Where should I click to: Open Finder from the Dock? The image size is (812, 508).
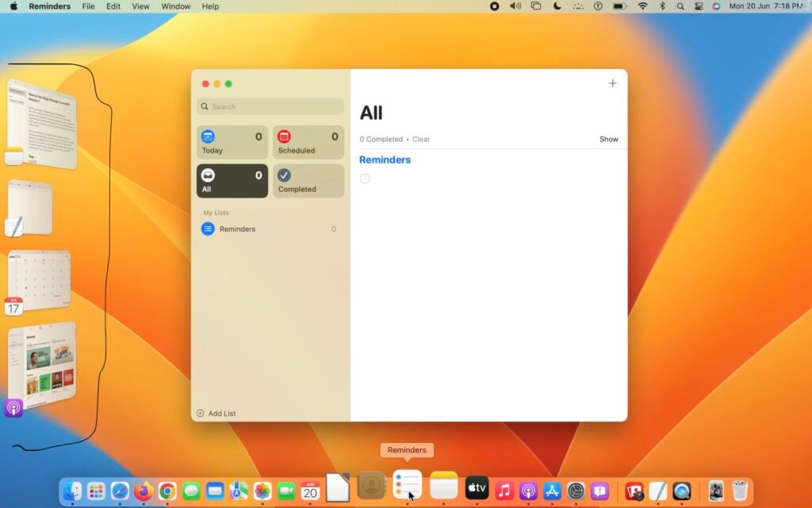click(x=72, y=491)
